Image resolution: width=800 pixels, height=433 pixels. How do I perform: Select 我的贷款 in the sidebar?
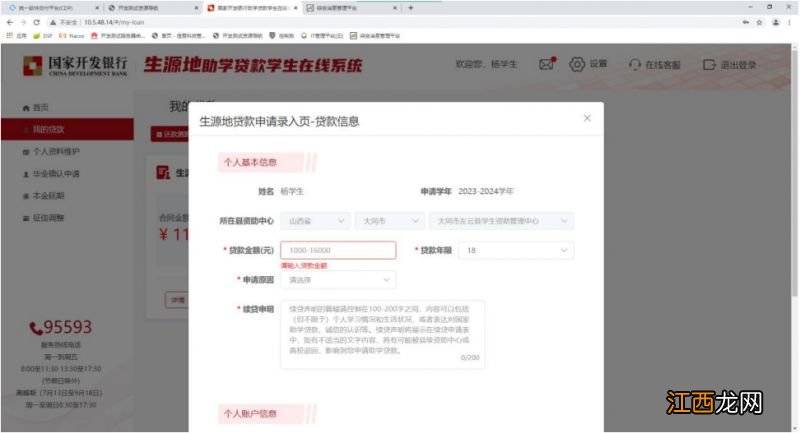(67, 130)
